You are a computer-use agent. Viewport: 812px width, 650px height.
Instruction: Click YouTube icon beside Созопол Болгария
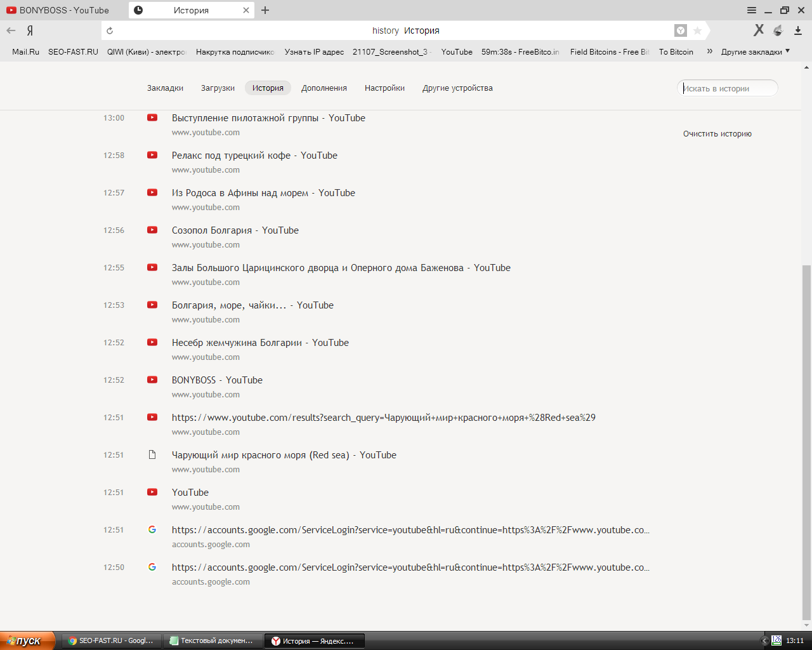click(x=152, y=230)
